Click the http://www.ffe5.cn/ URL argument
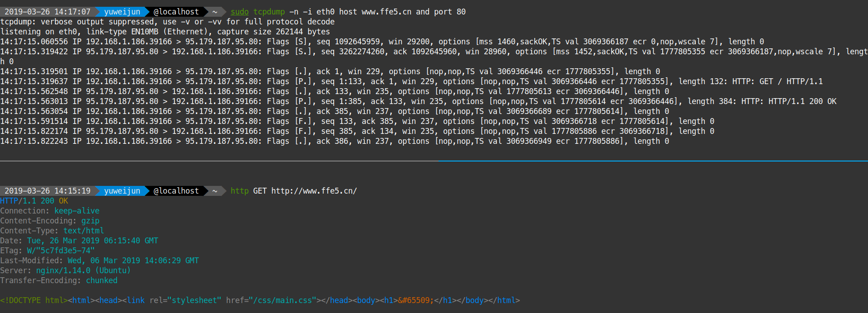Image resolution: width=868 pixels, height=313 pixels. tap(314, 191)
